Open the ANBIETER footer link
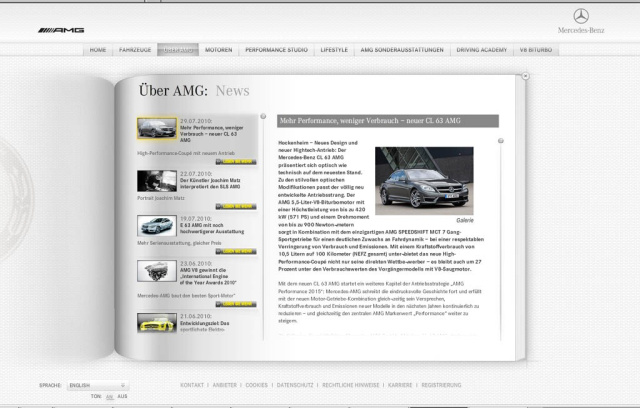640x408 pixels. [x=224, y=385]
